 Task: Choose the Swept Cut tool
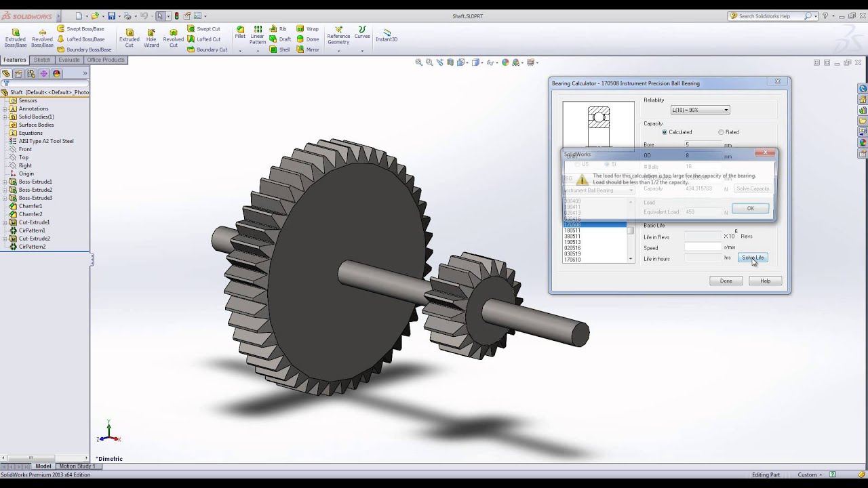click(x=203, y=29)
